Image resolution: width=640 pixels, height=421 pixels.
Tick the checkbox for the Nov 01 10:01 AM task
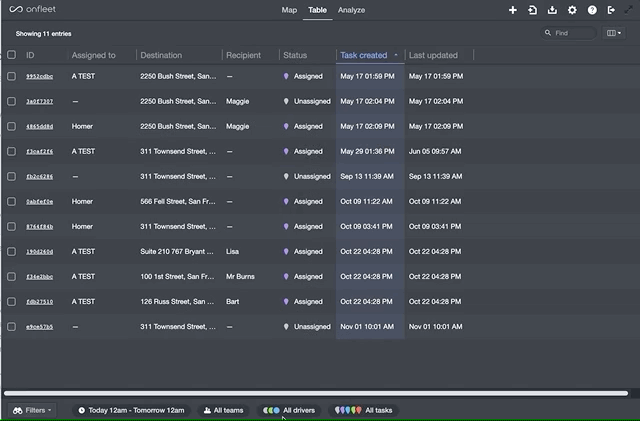point(11,327)
